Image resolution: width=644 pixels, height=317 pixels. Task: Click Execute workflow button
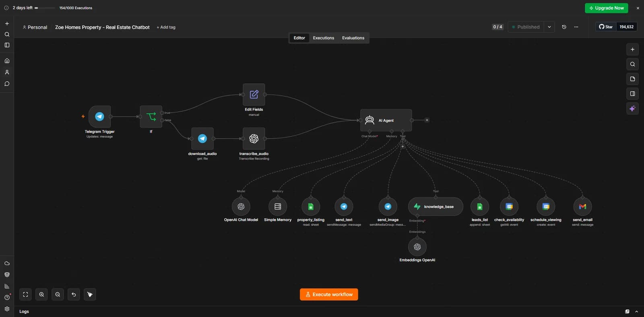tap(329, 294)
